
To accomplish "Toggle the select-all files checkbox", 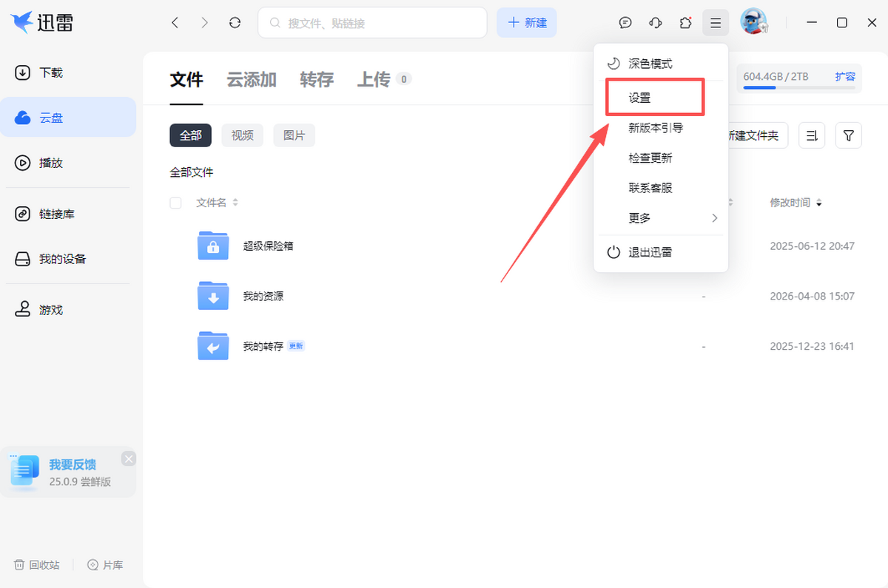I will tap(175, 203).
